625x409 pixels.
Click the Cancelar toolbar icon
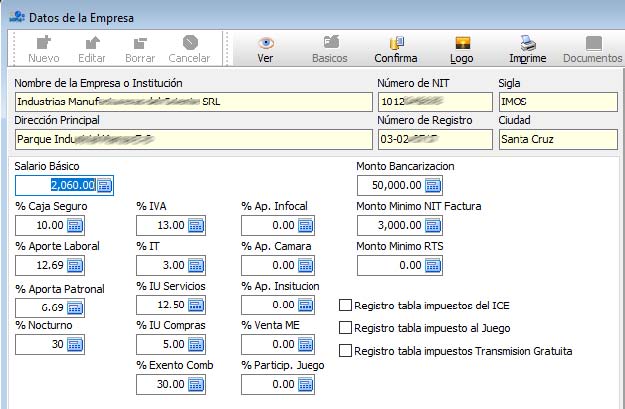pos(190,42)
